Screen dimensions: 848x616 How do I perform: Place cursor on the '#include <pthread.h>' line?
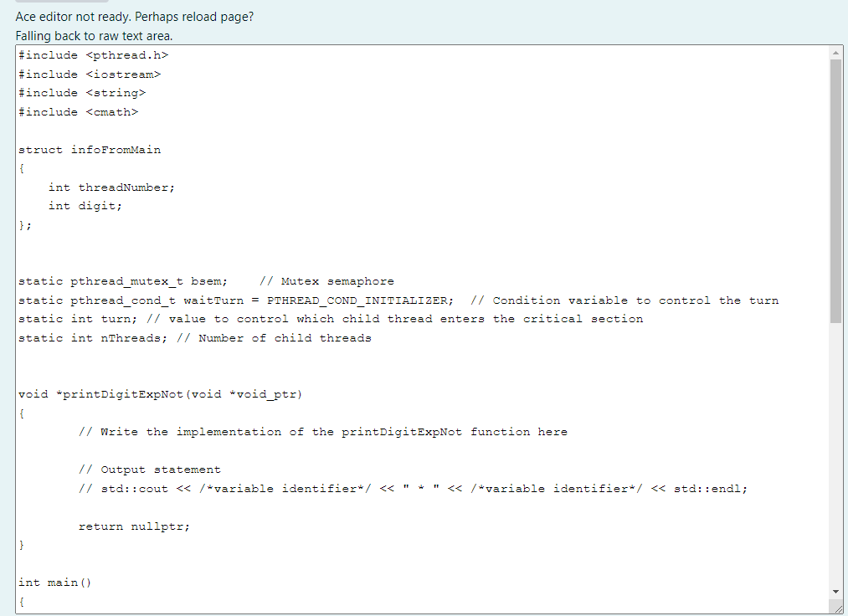coord(94,54)
